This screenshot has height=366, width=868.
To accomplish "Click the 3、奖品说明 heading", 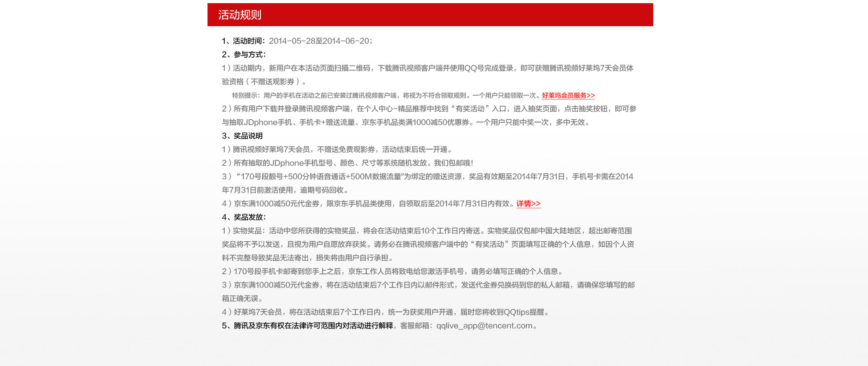I will pyautogui.click(x=242, y=136).
